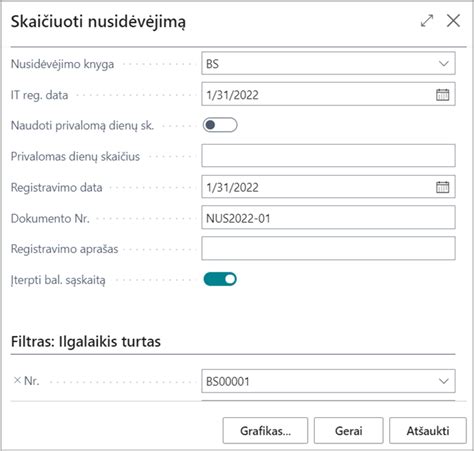Edit the Dokumento Nr. field NUS2022-01
Image resolution: width=474 pixels, height=451 pixels.
[x=328, y=218]
